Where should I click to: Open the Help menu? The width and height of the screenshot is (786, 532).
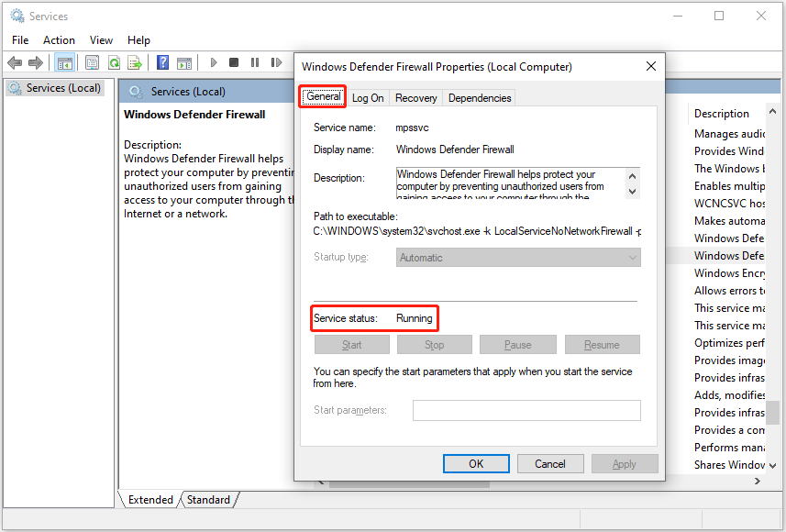tap(138, 40)
